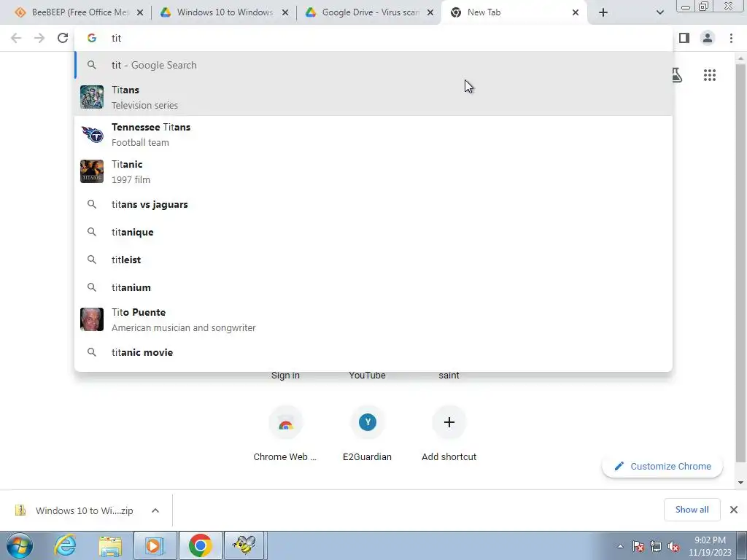Screen dimensions: 747x560
Task: Choose 'tit - Google Search' suggestion
Action: pyautogui.click(x=373, y=65)
